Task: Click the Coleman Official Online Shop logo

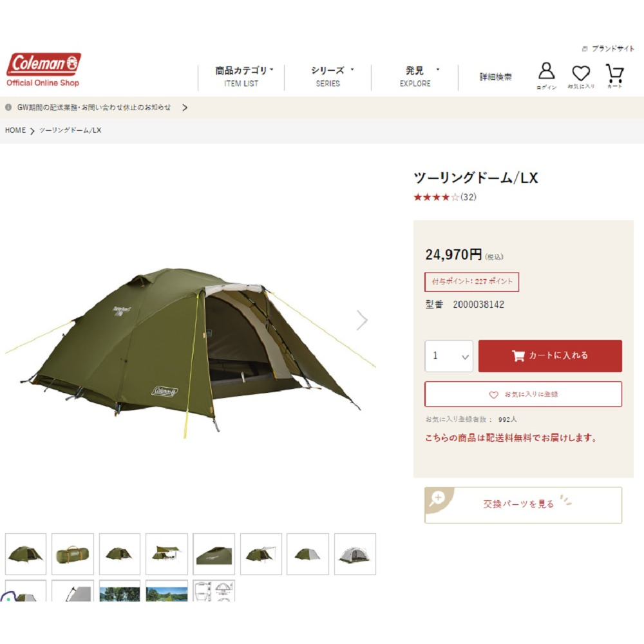Action: [x=44, y=70]
